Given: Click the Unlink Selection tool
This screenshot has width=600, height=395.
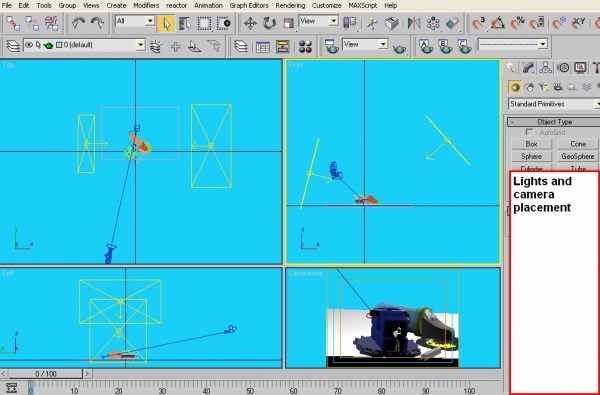Looking at the screenshot, I should point(32,23).
